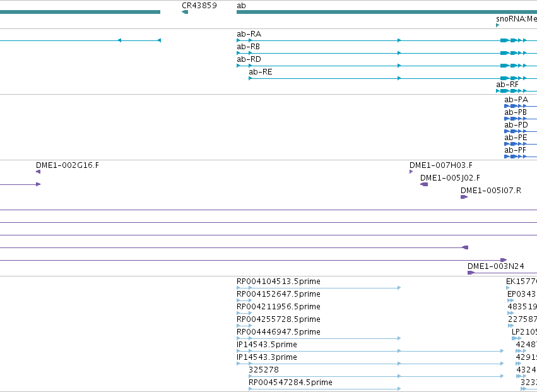537x392 pixels.
Task: Select the small CR43859 gene arrow glyph
Action: [185, 13]
